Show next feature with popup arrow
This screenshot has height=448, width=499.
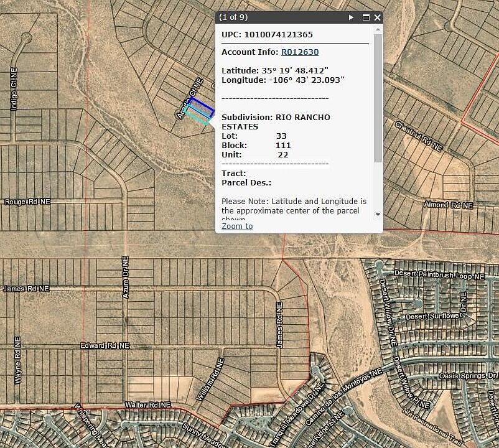click(x=352, y=17)
